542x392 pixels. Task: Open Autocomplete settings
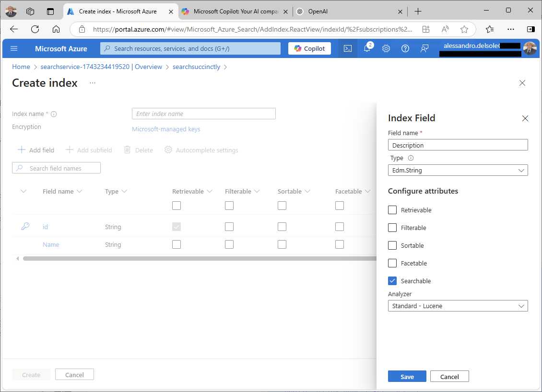(x=203, y=150)
